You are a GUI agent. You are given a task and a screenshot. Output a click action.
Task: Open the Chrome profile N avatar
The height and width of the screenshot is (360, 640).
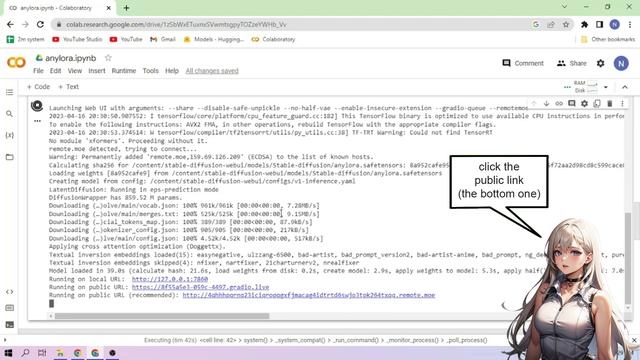click(615, 24)
